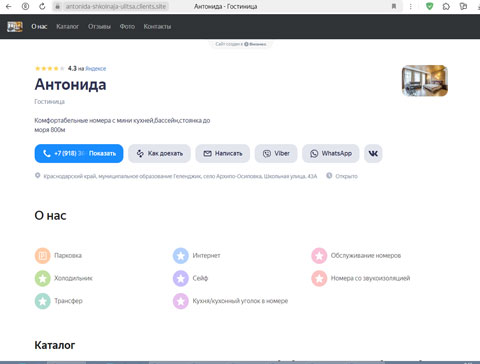Screen dimensions: 480x364
Task: Open the extensions puzzle icon
Action: coord(446,6)
